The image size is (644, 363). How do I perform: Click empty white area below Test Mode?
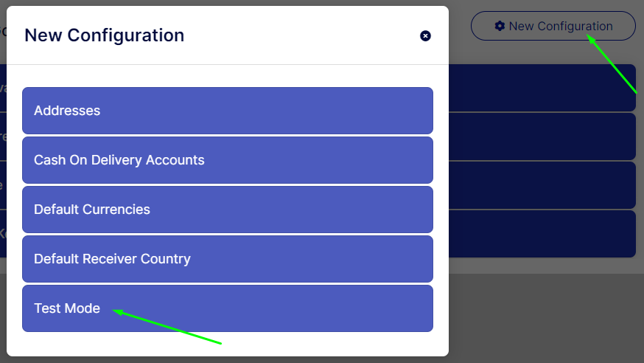pyautogui.click(x=228, y=344)
